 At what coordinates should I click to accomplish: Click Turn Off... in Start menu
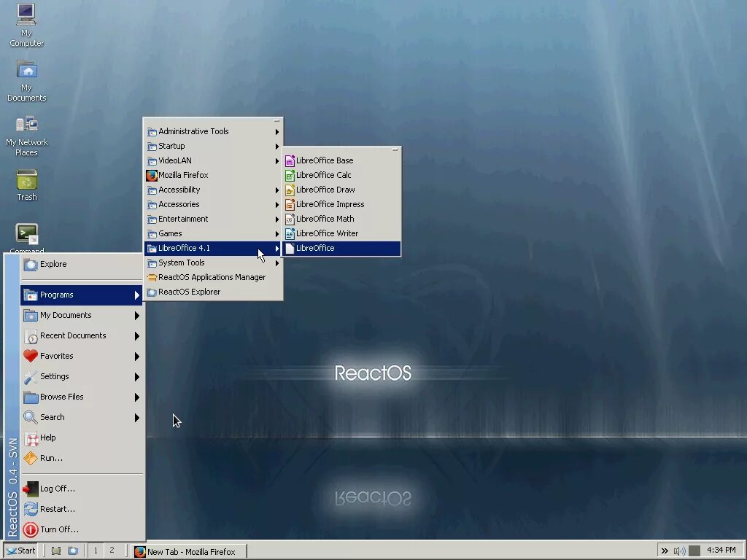pos(82,529)
